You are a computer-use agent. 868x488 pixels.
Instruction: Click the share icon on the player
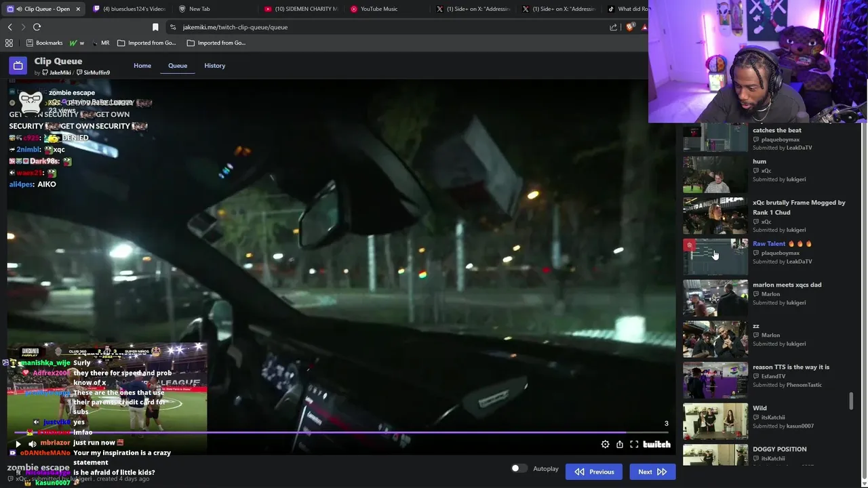[x=620, y=445]
